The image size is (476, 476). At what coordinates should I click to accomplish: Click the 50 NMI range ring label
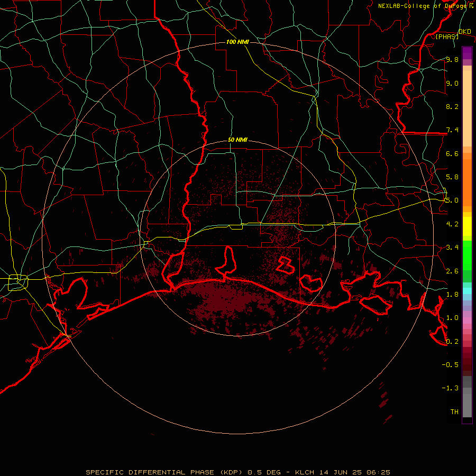(x=237, y=140)
